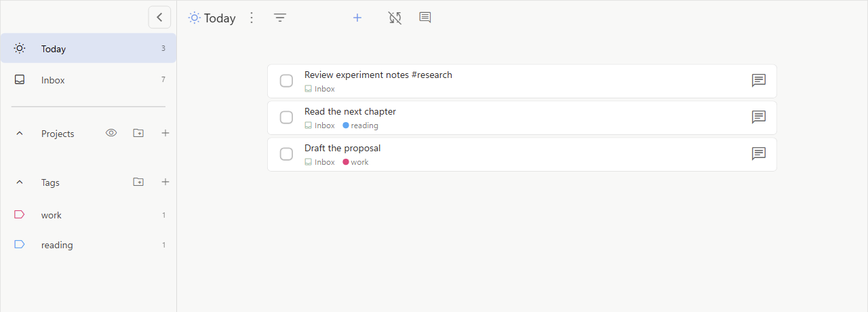Check off Read the next chapter task

[286, 117]
